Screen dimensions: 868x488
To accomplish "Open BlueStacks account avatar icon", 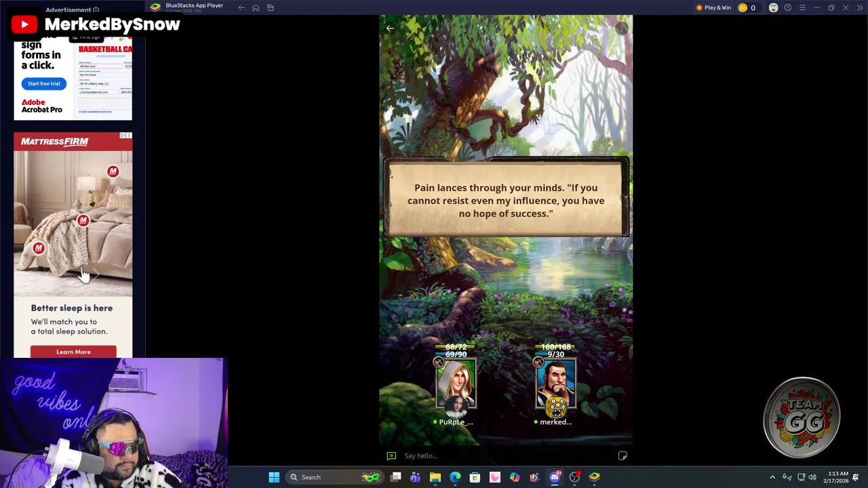I will (x=773, y=7).
